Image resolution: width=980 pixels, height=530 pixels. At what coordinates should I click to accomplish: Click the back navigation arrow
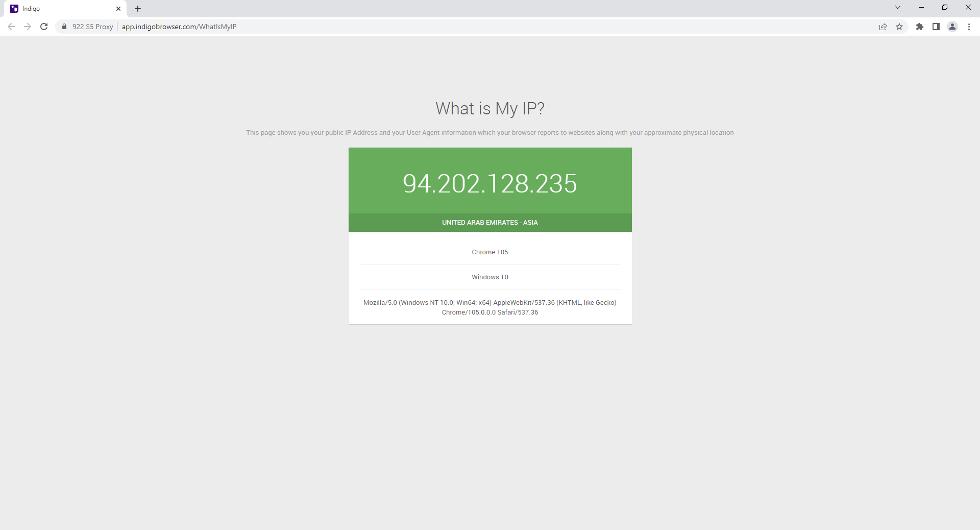(11, 27)
